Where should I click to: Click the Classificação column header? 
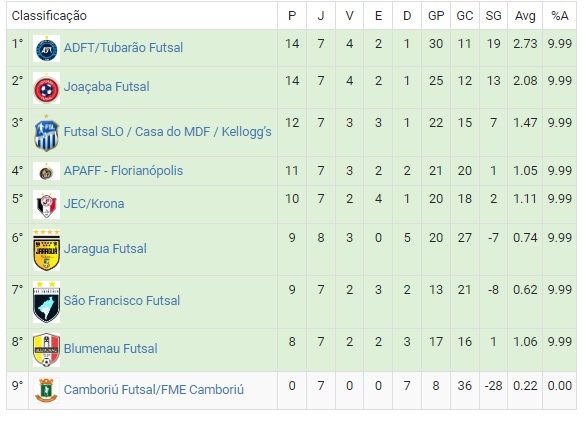(49, 16)
